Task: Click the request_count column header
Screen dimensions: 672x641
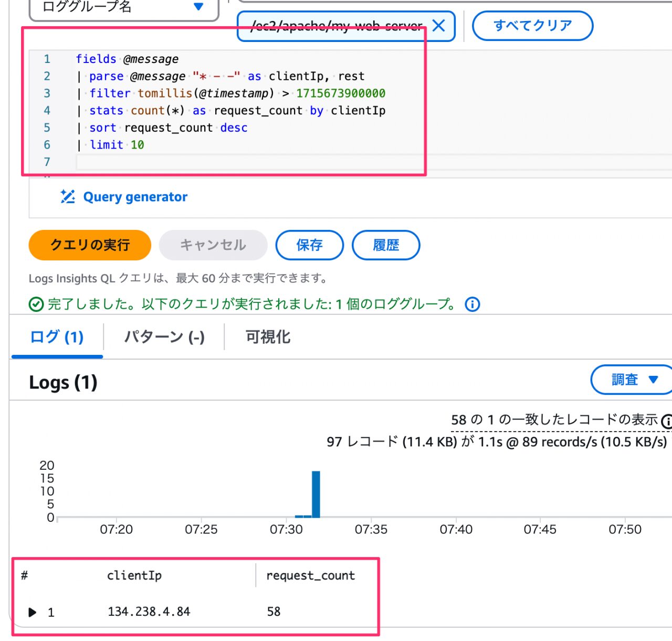Action: coord(311,575)
